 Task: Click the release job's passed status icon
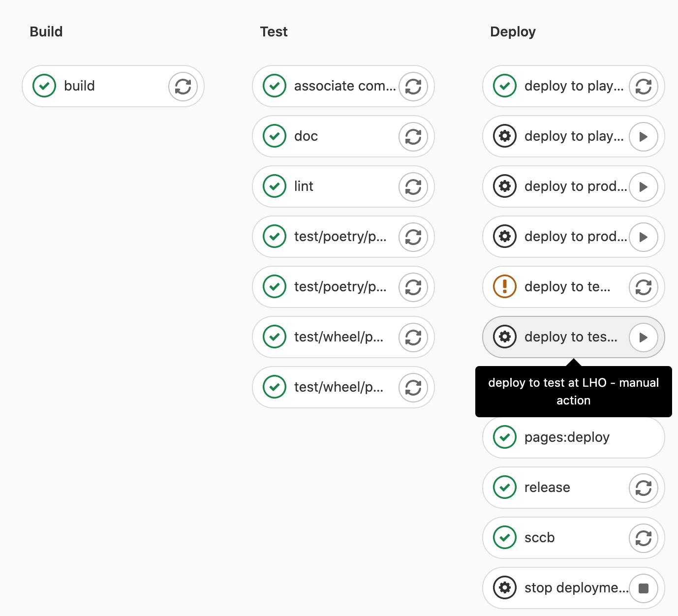point(505,488)
